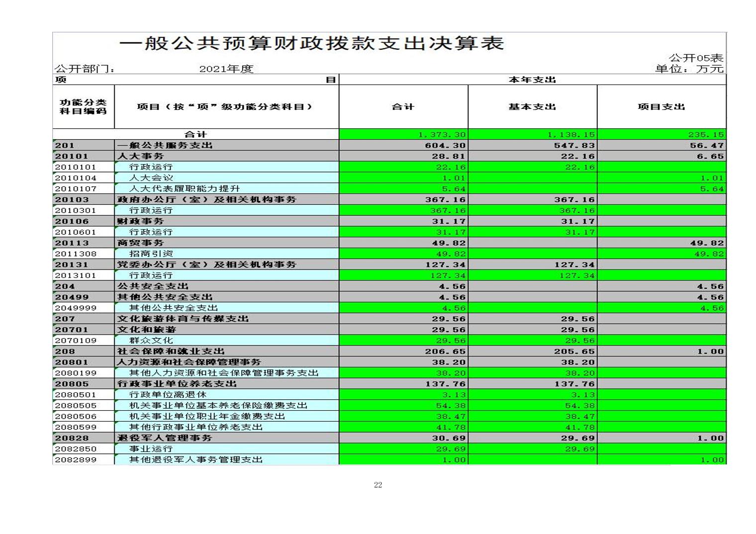Select 机关事业单位职业年金缴费支出 row name

click(207, 417)
